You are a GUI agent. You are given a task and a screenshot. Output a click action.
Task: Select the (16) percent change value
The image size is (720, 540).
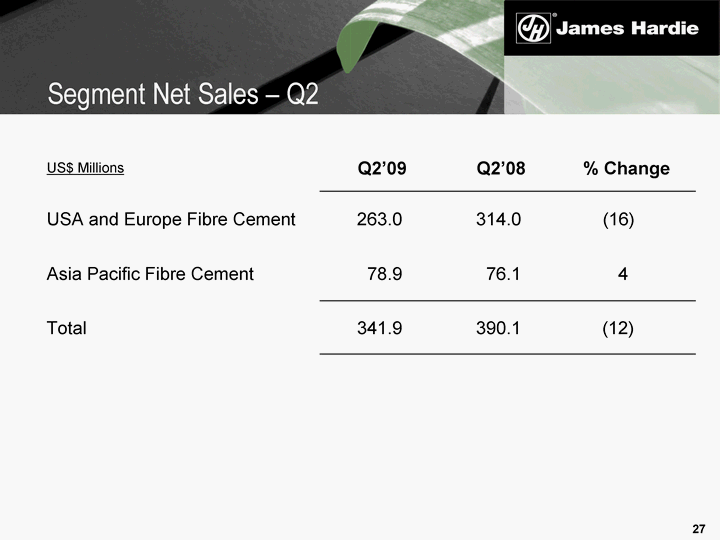(618, 219)
